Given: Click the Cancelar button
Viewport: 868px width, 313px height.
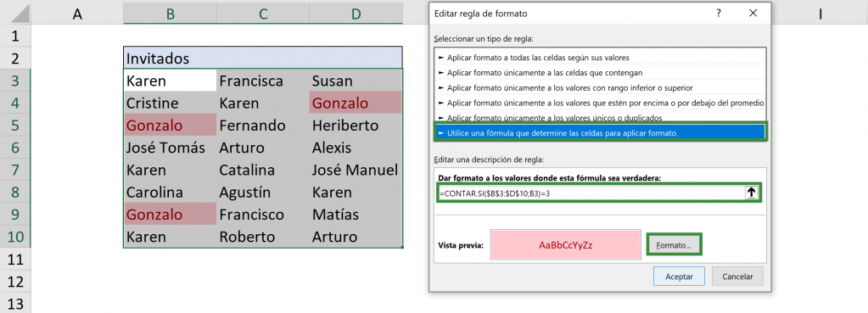Looking at the screenshot, I should 737,276.
